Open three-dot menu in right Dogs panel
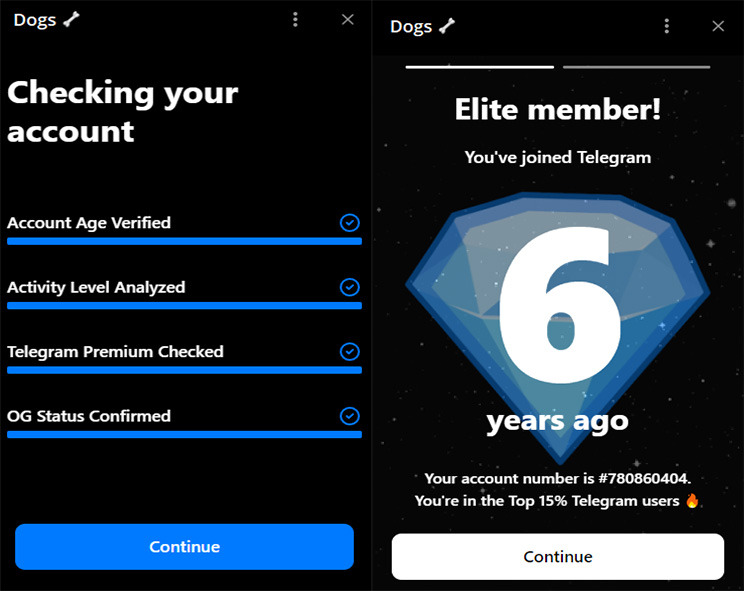The image size is (744, 591). [667, 26]
